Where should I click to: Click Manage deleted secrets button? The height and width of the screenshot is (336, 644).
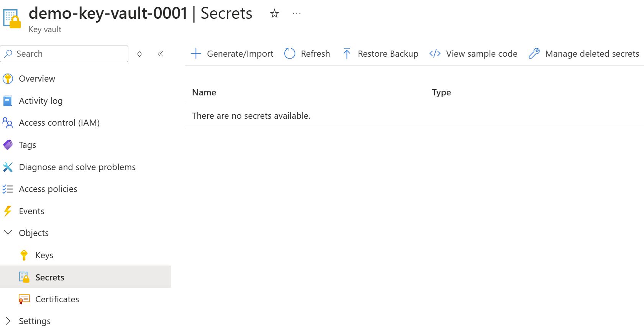point(583,54)
